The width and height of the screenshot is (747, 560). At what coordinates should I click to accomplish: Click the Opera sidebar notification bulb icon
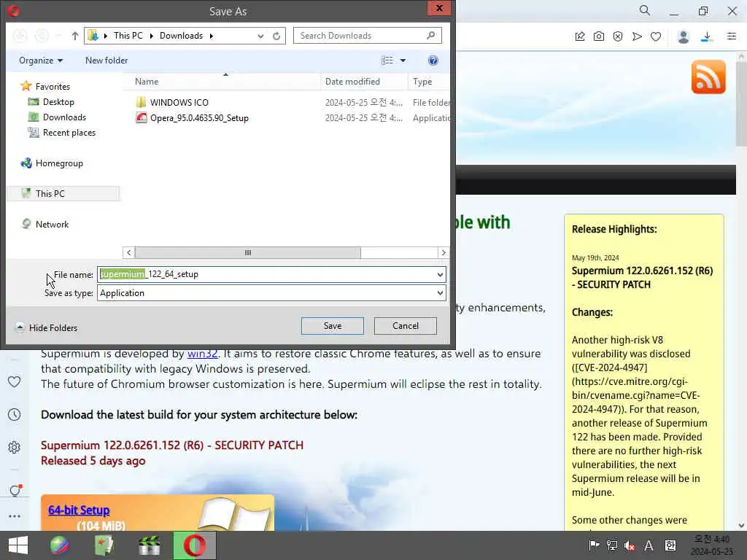coord(15,490)
